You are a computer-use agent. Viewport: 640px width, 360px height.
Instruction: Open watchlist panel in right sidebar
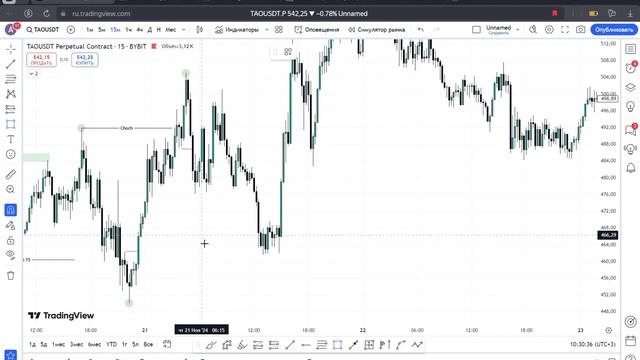click(631, 49)
